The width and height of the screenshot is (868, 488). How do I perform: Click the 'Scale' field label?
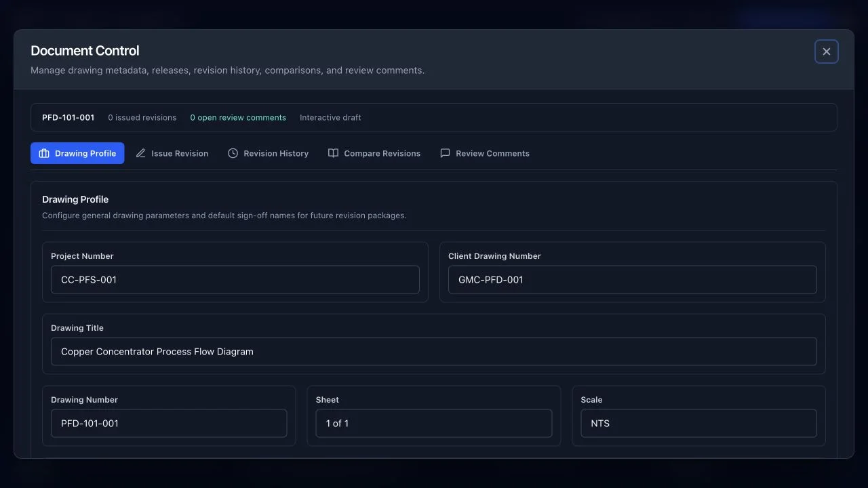pyautogui.click(x=591, y=400)
